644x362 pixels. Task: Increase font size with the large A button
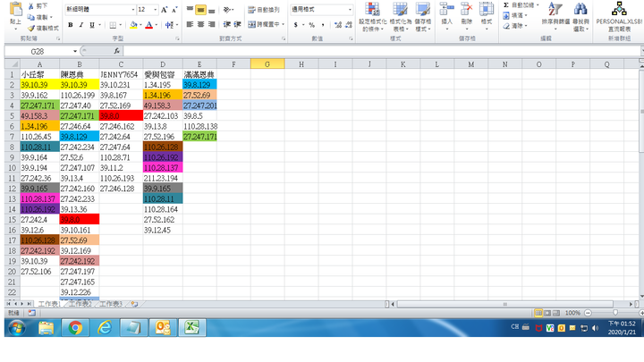tap(164, 10)
